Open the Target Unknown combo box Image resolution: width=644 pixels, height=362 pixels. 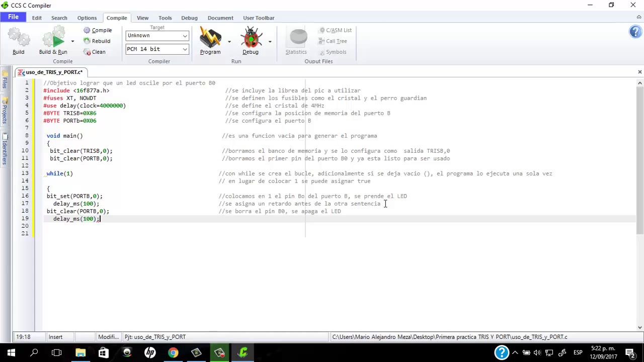coord(157,36)
